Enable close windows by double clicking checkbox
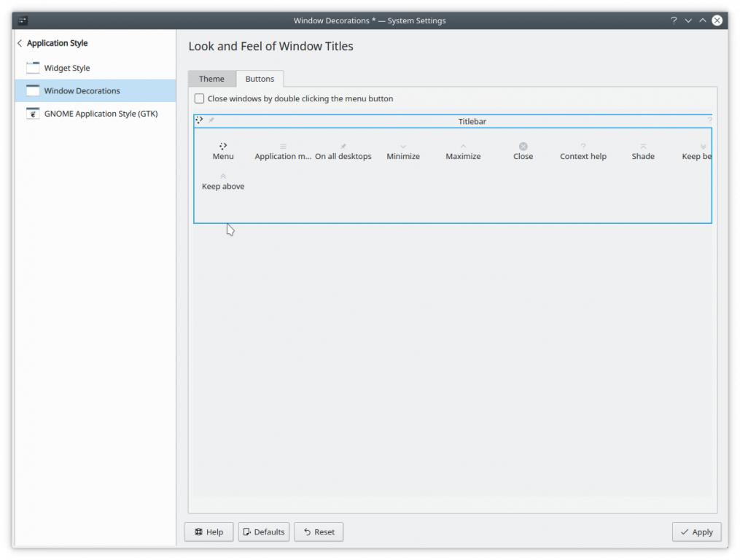The width and height of the screenshot is (740, 560). (x=200, y=98)
